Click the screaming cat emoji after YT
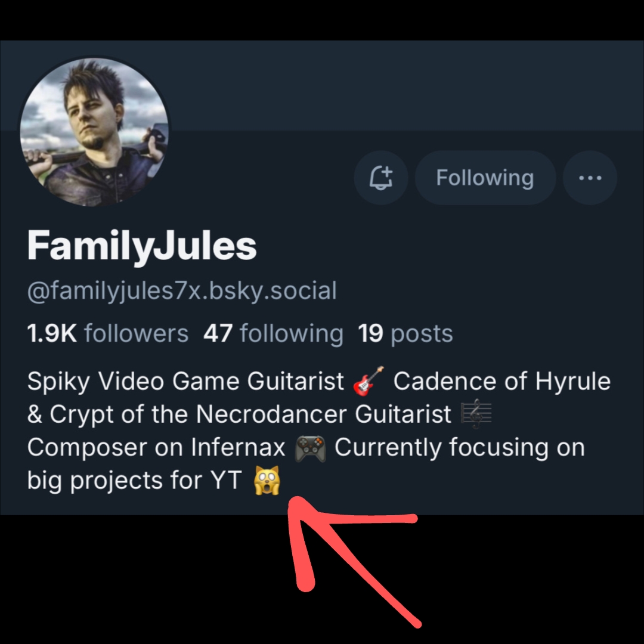This screenshot has height=644, width=644. point(266,481)
